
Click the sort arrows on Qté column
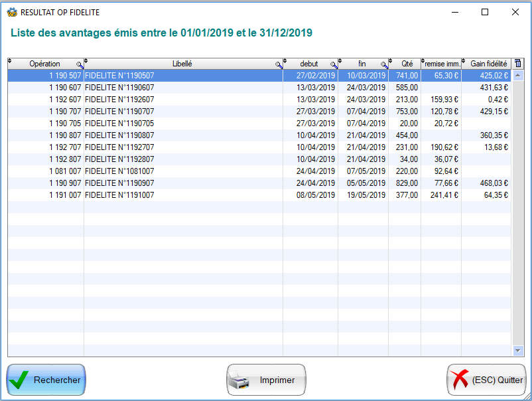[391, 62]
